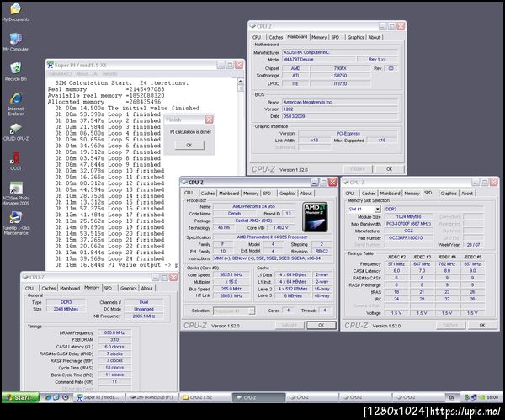Click the Super PI title bar icon

[50, 65]
